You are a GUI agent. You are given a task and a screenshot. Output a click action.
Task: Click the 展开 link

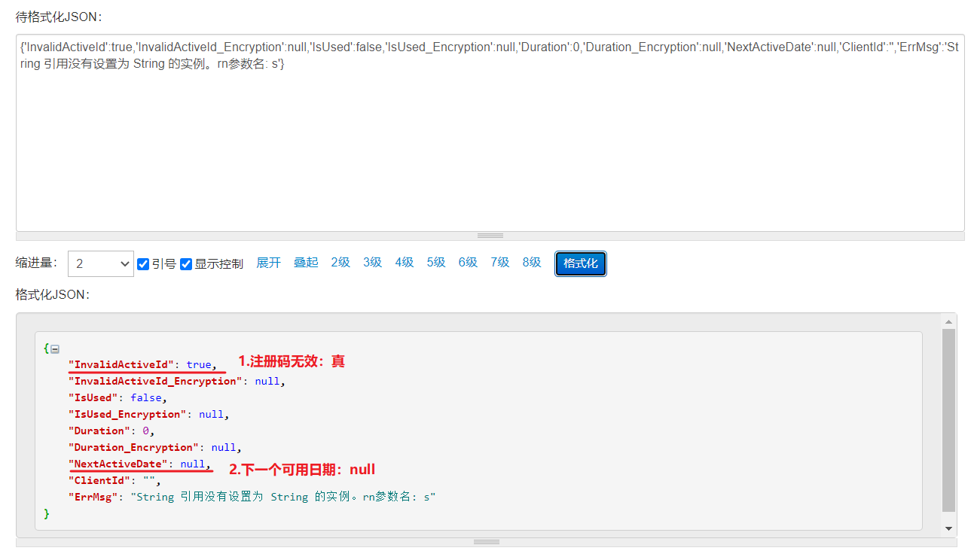click(269, 263)
